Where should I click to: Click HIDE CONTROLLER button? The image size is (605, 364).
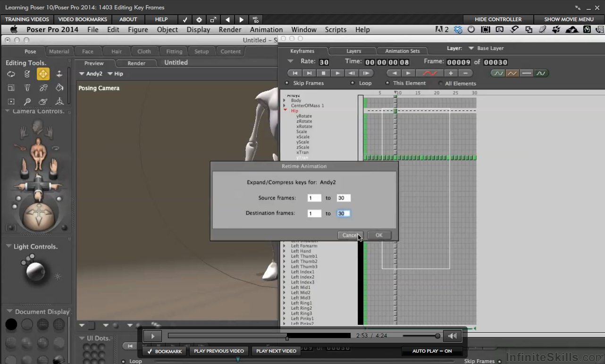pos(498,19)
